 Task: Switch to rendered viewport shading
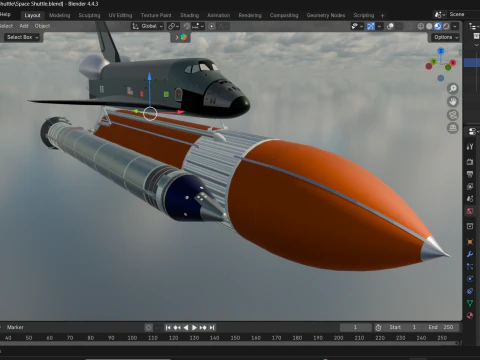point(446,26)
